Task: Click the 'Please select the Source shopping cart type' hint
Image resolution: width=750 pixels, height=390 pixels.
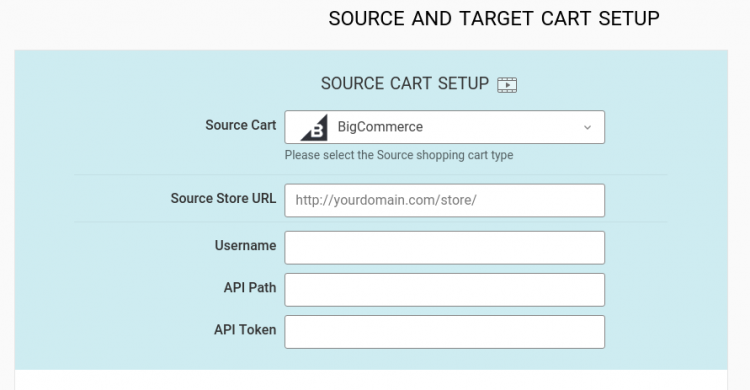Action: tap(399, 155)
